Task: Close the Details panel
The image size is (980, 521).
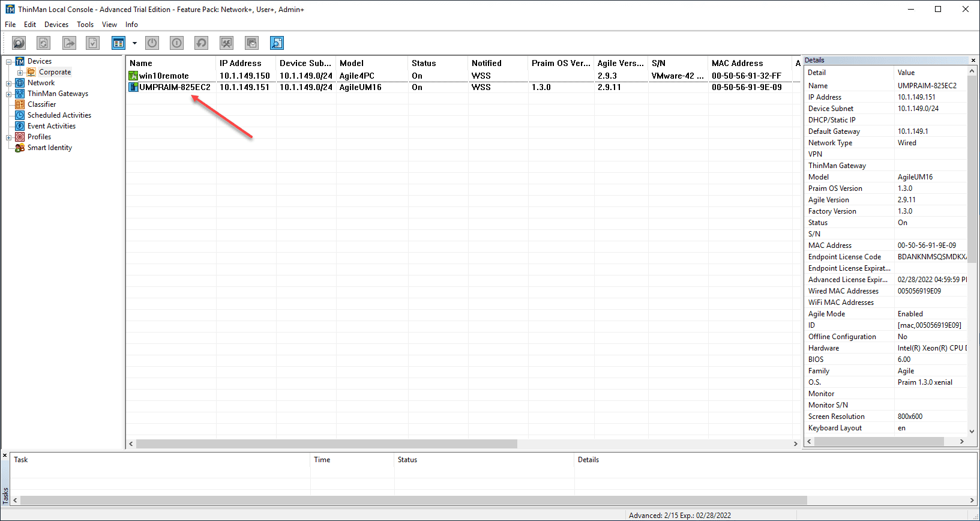Action: pyautogui.click(x=973, y=60)
